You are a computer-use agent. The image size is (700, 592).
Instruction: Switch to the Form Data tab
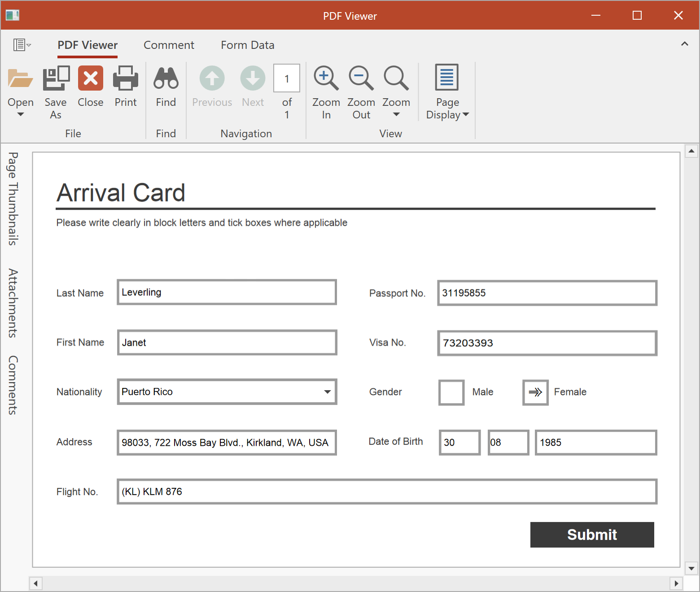(x=247, y=45)
